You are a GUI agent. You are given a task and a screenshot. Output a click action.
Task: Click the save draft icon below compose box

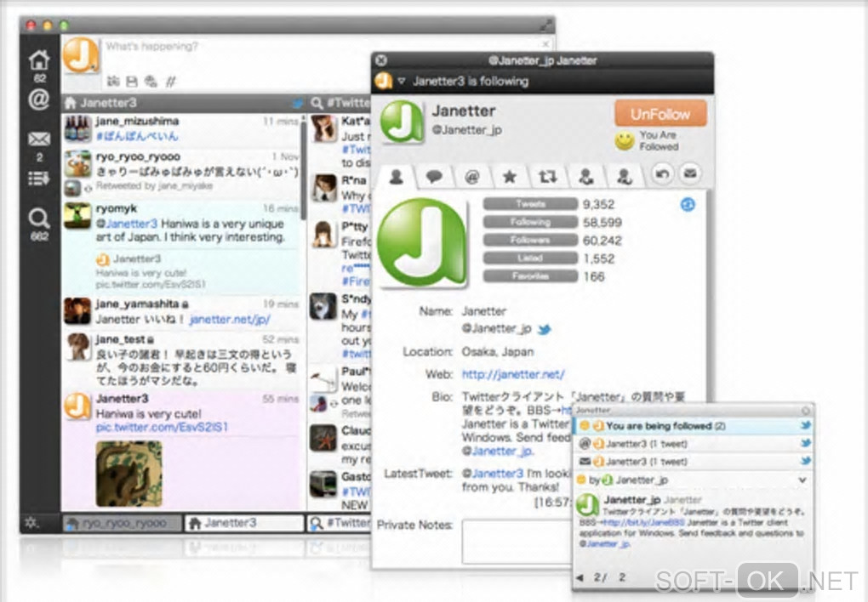click(132, 82)
